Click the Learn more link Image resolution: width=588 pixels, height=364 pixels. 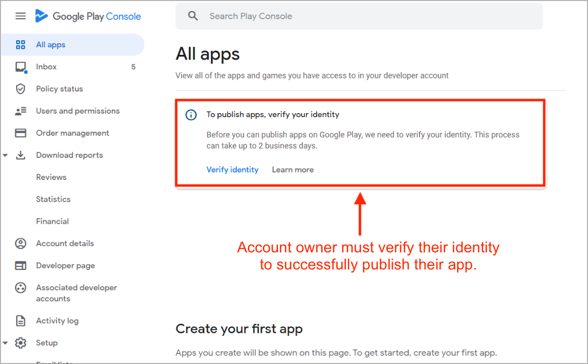click(x=292, y=170)
